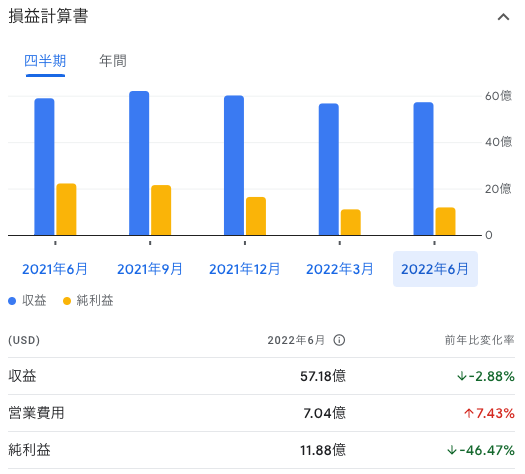Click the info icon beside 2022年6月
Screen dimensions: 525x474
click(339, 340)
